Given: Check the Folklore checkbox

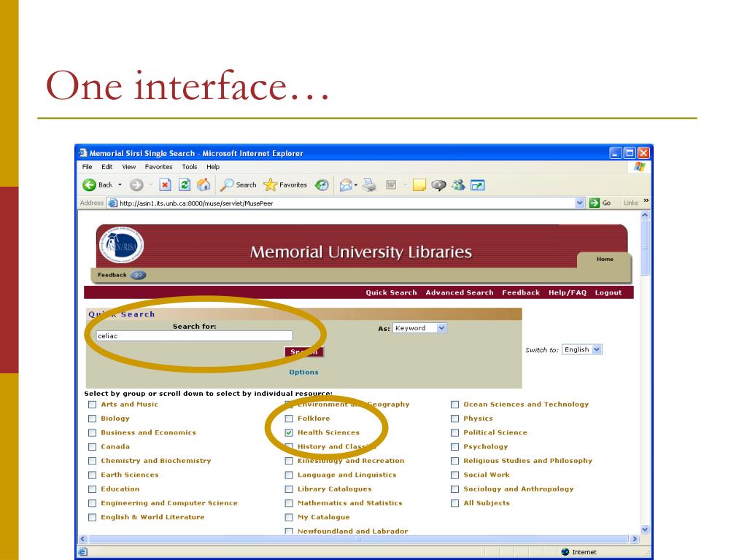Looking at the screenshot, I should click(x=289, y=419).
